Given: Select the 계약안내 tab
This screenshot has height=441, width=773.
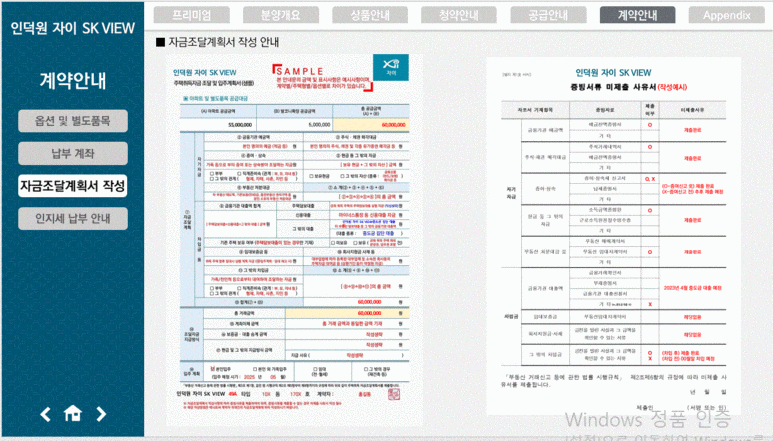Looking at the screenshot, I should 637,15.
